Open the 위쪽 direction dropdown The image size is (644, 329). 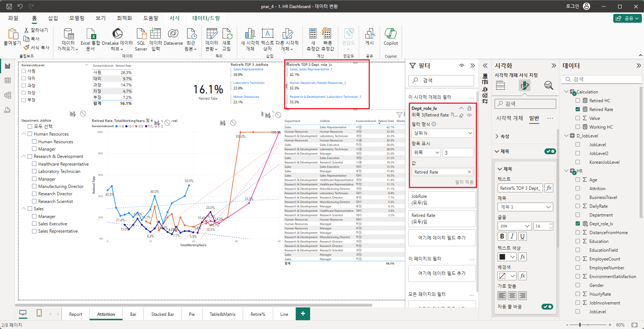(x=426, y=152)
